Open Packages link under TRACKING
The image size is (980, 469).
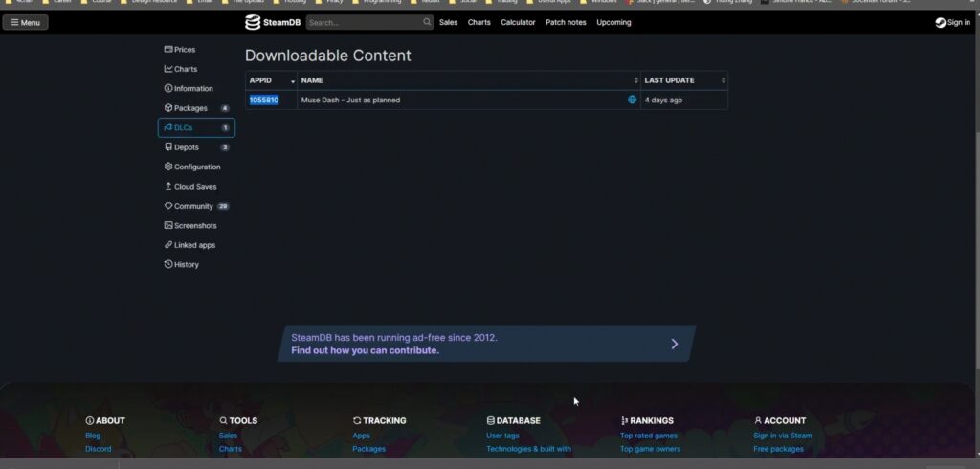368,449
